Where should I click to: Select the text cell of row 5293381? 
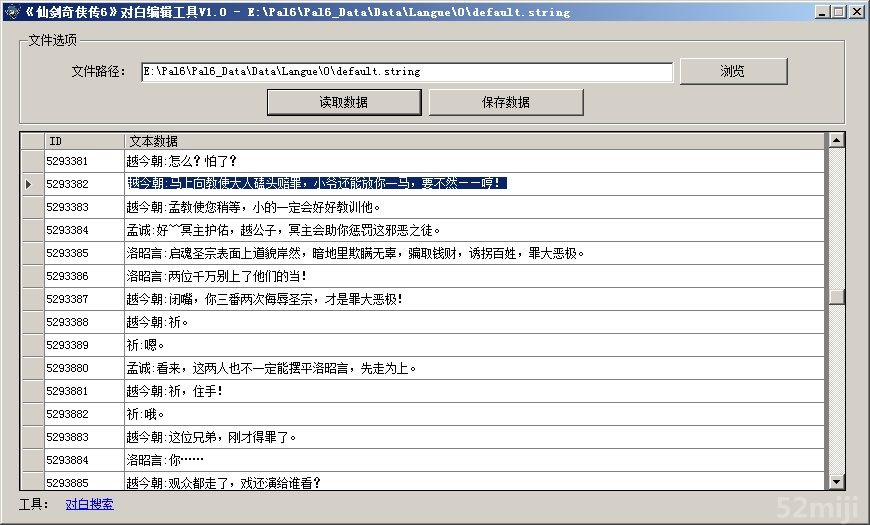474,161
